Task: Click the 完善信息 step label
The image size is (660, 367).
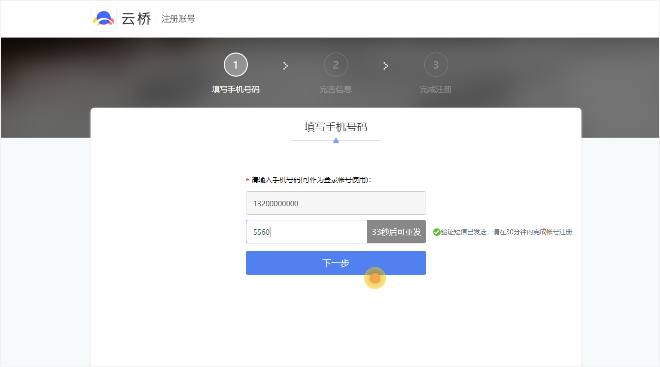Action: coord(335,89)
